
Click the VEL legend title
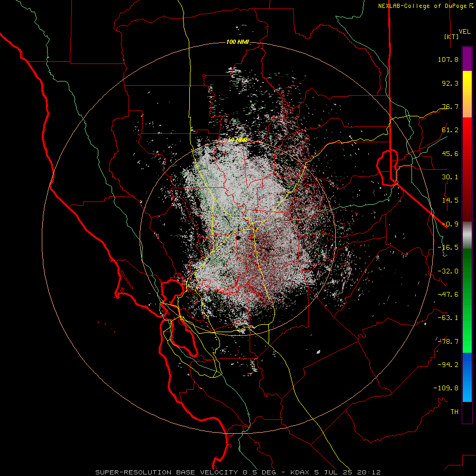click(x=464, y=31)
